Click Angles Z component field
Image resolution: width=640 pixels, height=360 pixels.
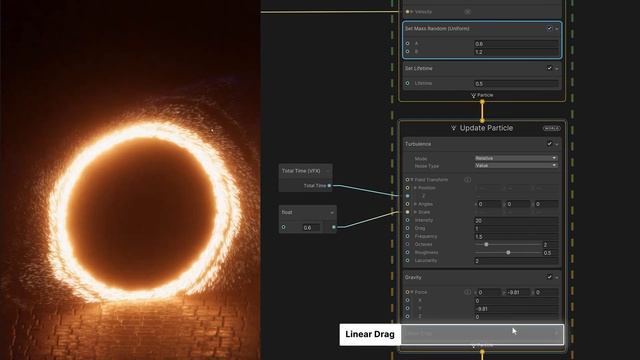pos(547,204)
